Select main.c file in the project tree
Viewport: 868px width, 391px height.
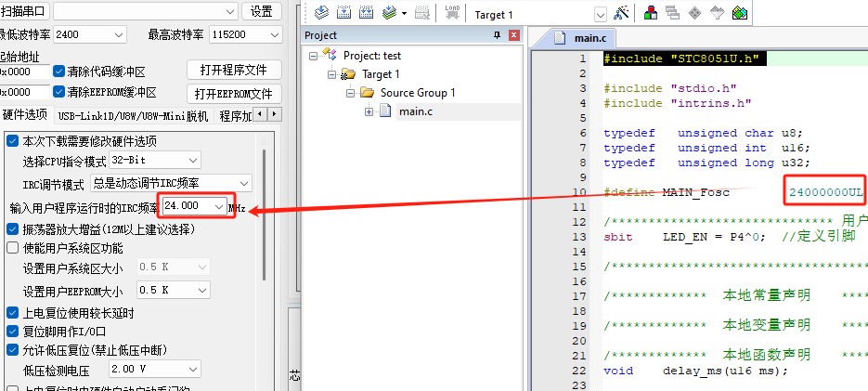click(416, 111)
